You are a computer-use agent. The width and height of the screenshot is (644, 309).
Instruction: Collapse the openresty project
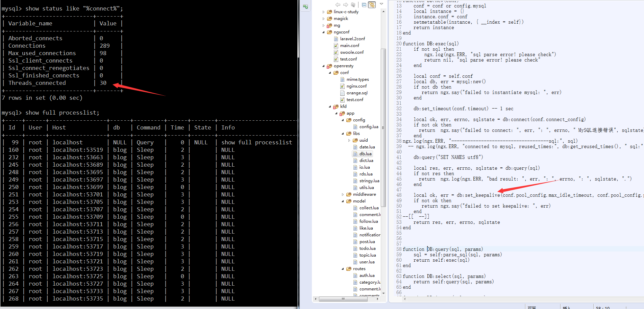[x=324, y=66]
